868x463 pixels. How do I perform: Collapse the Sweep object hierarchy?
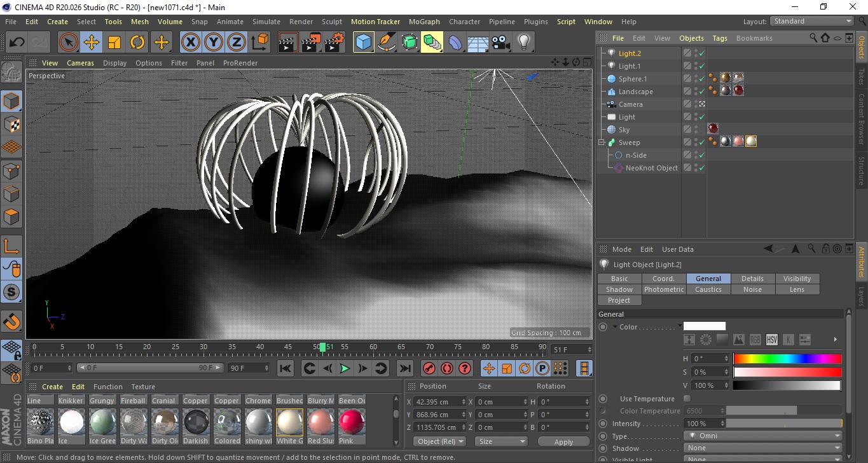[602, 142]
